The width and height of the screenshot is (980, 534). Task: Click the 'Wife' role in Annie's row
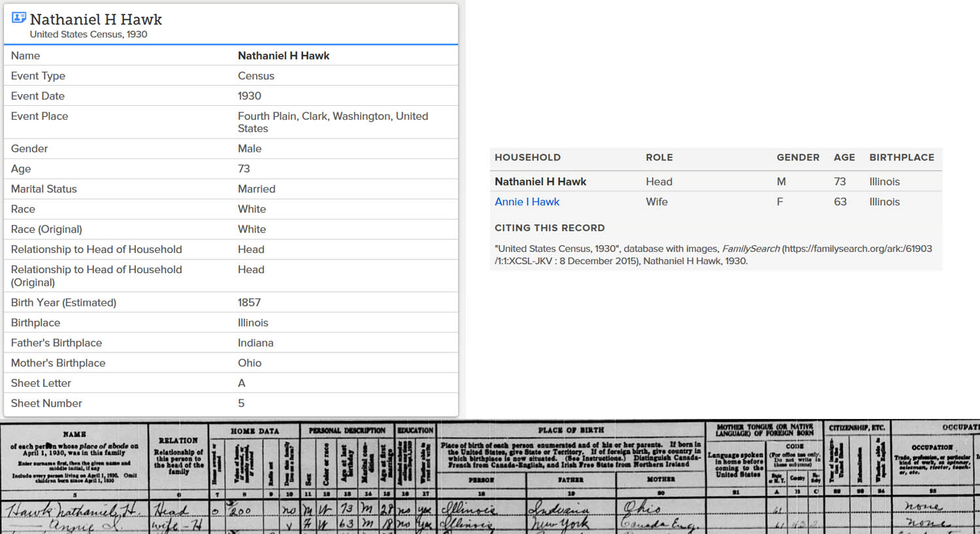pos(657,202)
